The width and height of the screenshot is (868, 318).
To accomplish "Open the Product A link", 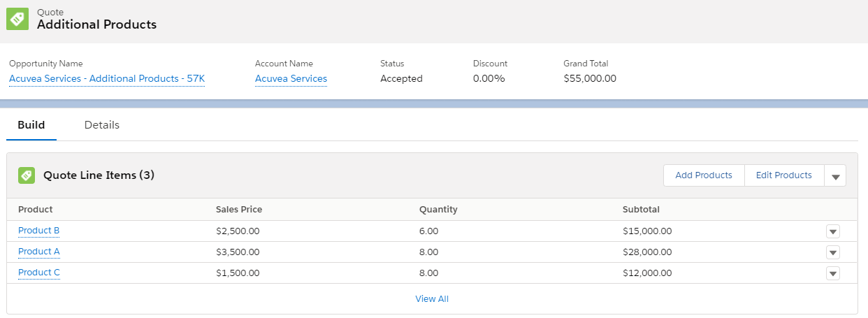I will pos(39,252).
